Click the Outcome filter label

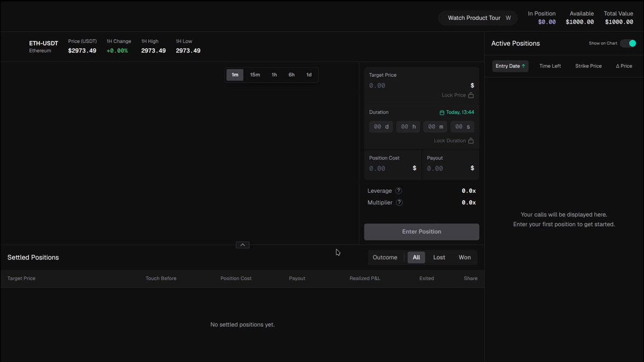click(385, 257)
